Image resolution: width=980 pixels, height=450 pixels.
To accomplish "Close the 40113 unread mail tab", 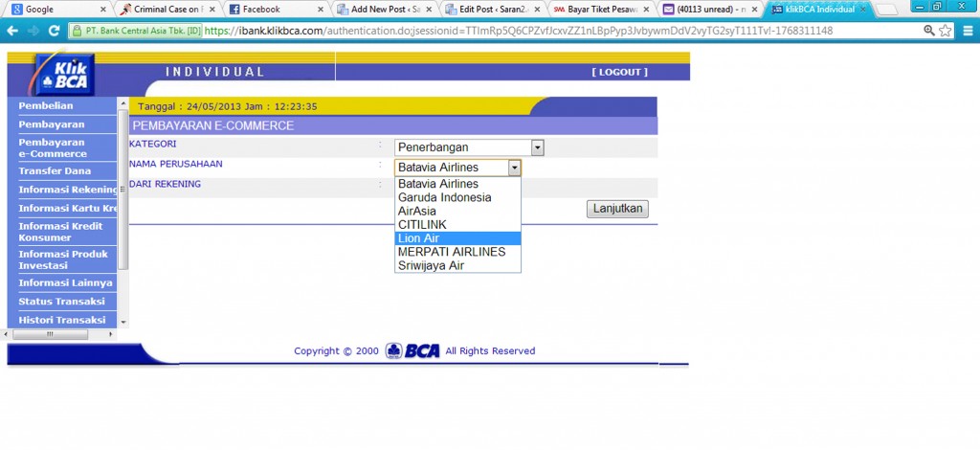I will pyautogui.click(x=754, y=10).
